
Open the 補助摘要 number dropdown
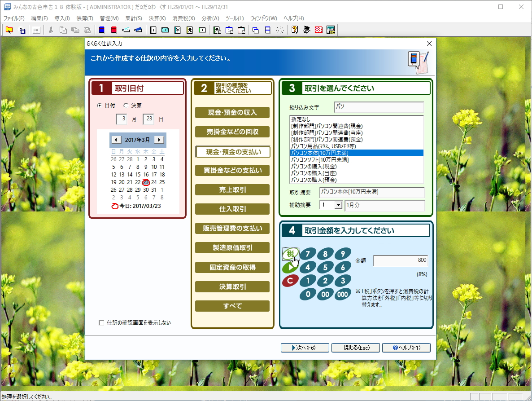338,205
